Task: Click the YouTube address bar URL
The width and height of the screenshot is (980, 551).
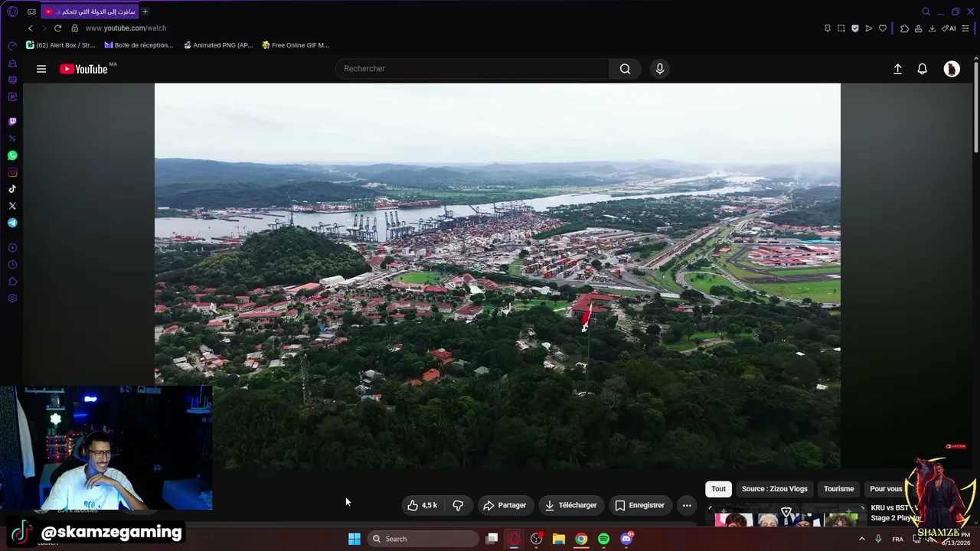Action: click(126, 28)
